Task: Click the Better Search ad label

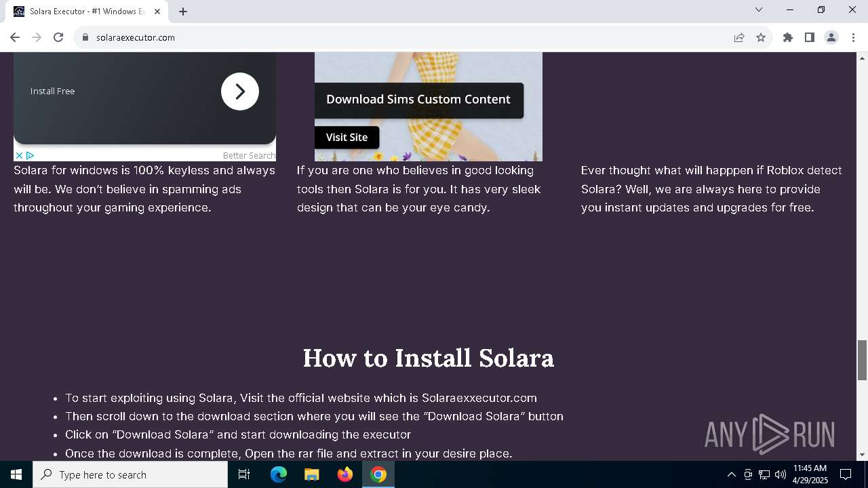Action: pos(249,155)
